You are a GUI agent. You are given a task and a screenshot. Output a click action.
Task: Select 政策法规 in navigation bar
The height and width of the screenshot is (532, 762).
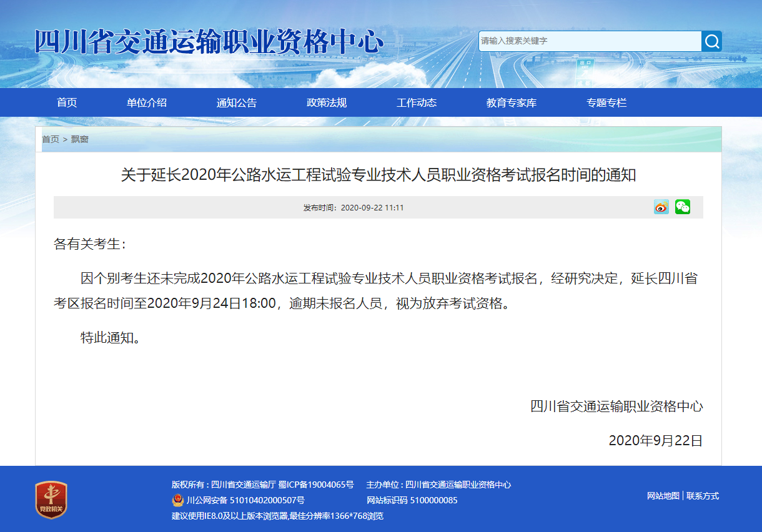click(x=327, y=103)
